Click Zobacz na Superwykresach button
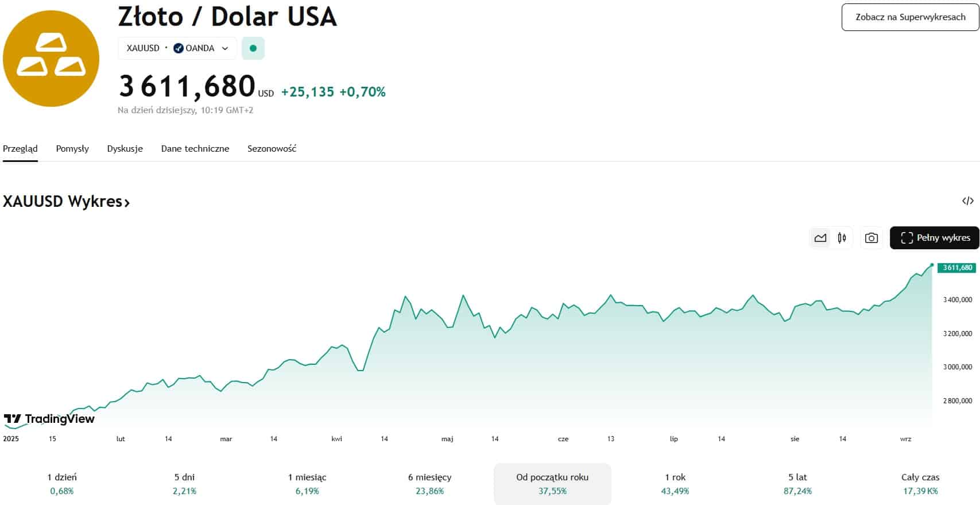 pos(910,17)
